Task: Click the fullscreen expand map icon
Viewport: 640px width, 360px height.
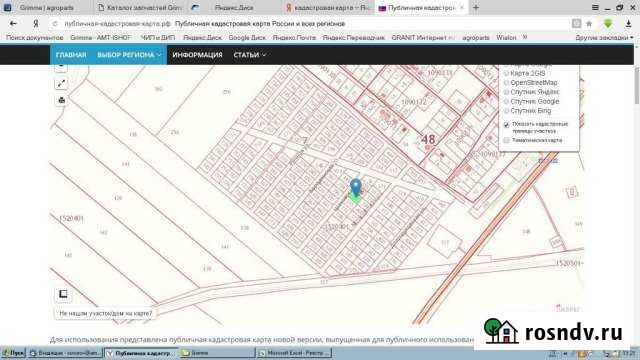Action: 61,84
